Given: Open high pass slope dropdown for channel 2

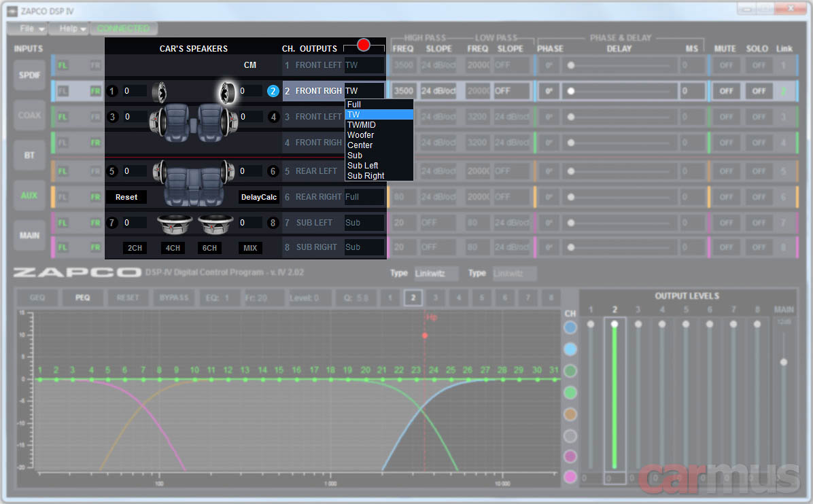Looking at the screenshot, I should click(x=439, y=91).
